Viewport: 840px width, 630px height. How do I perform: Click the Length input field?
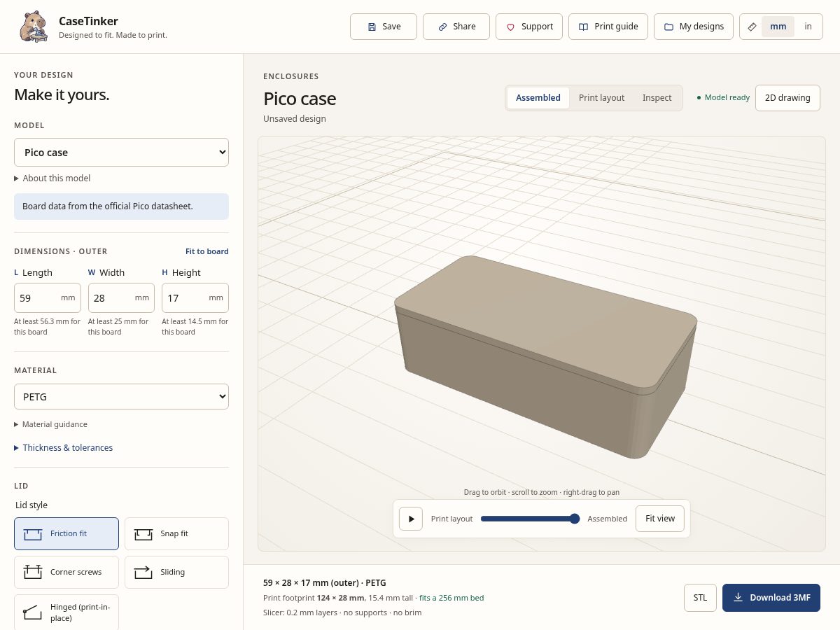click(x=48, y=297)
